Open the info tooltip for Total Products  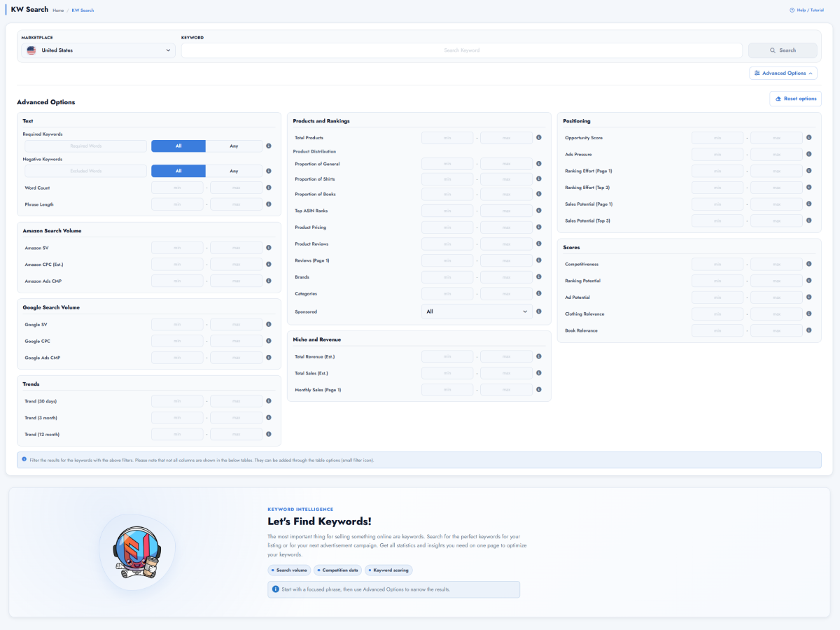click(x=539, y=138)
